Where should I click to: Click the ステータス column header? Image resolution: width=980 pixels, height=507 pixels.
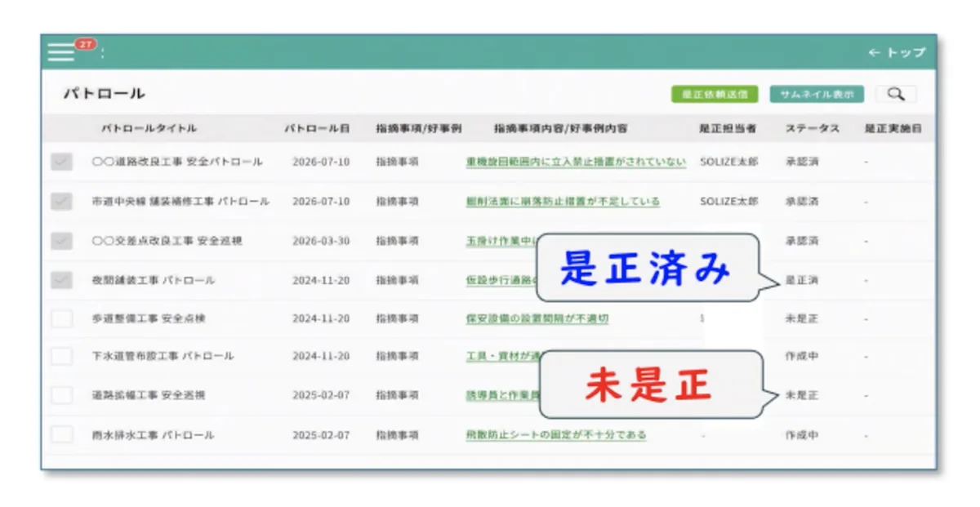click(813, 129)
